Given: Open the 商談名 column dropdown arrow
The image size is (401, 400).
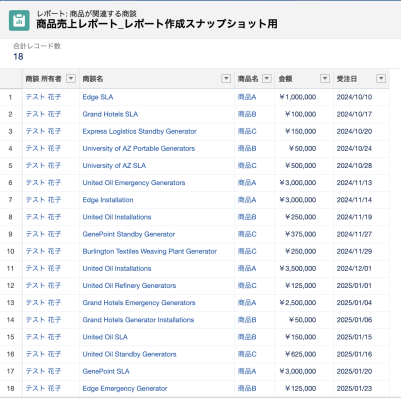Looking at the screenshot, I should click(226, 79).
